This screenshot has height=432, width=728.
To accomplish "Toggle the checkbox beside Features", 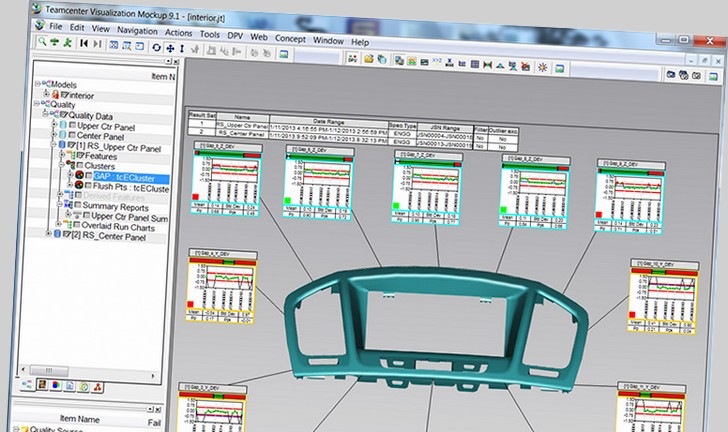I will (x=80, y=156).
